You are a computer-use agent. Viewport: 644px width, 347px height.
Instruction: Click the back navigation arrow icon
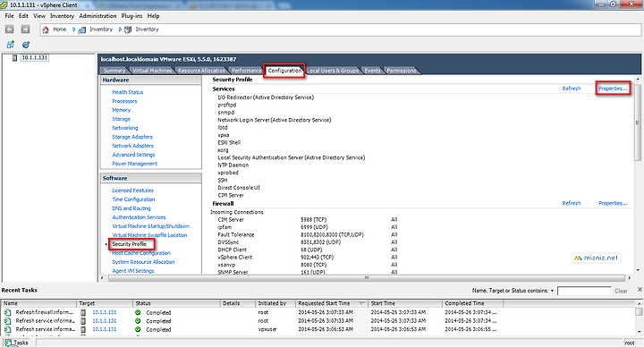10,30
